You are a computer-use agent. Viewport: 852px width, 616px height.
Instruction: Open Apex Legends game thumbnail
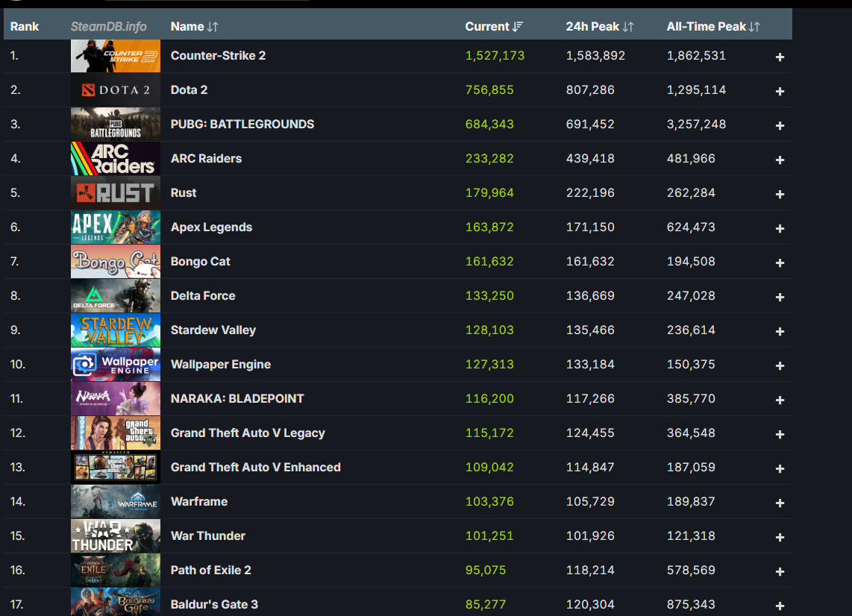point(115,227)
